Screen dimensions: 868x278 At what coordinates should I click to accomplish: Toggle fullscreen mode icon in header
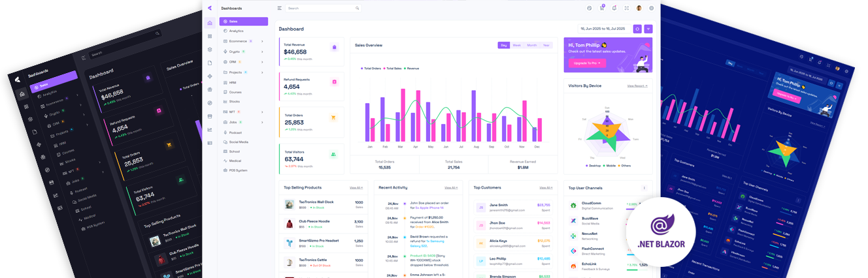(627, 8)
